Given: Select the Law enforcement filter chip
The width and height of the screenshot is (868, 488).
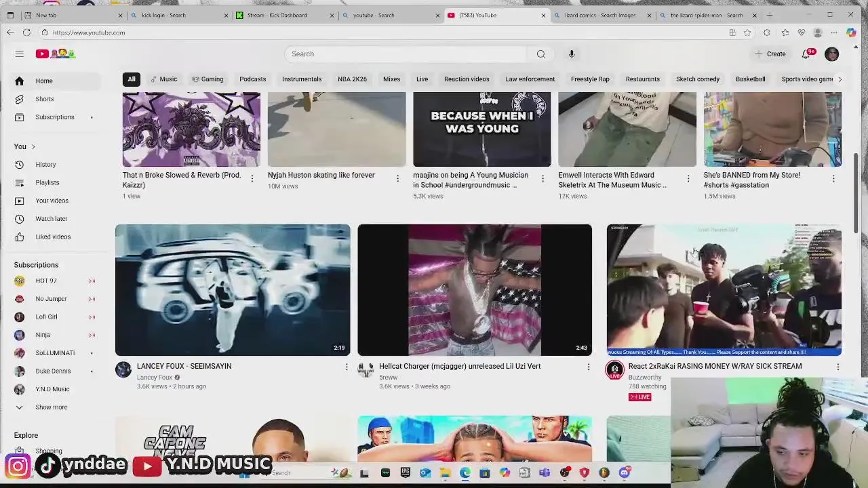Looking at the screenshot, I should [x=530, y=79].
